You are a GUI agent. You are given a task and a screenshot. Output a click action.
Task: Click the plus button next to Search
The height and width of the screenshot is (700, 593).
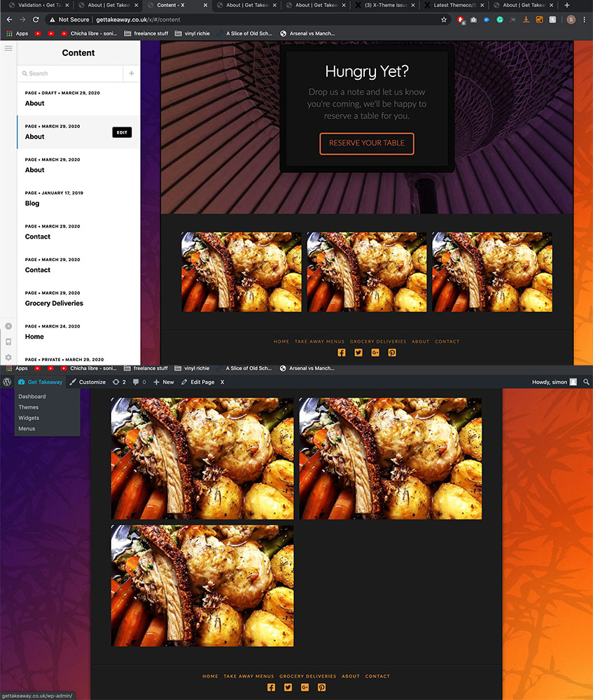pyautogui.click(x=131, y=73)
